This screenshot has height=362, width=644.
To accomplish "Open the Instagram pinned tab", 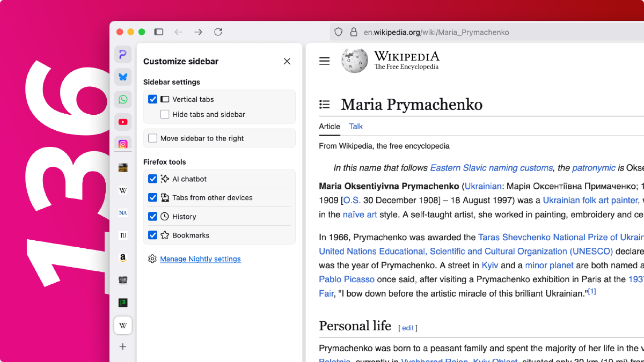I will [x=123, y=144].
